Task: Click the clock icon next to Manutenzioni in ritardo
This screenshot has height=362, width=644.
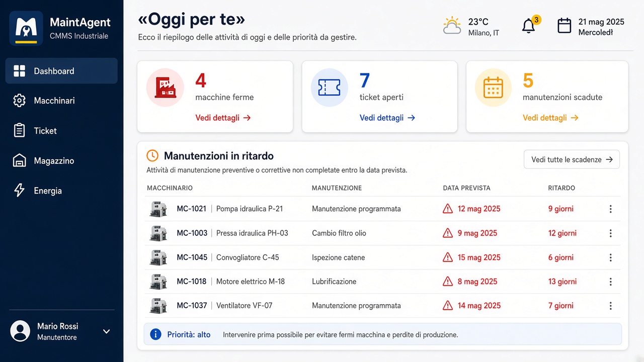Action: pyautogui.click(x=152, y=156)
